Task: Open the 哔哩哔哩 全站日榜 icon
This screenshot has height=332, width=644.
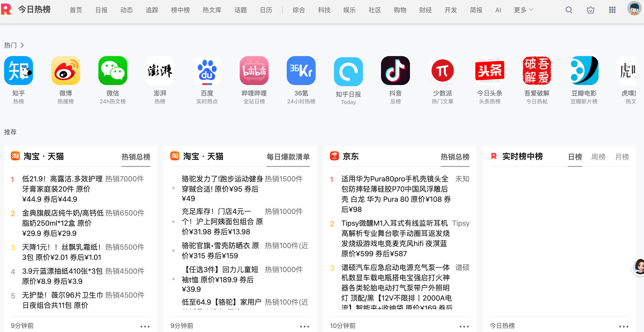Action: (x=254, y=71)
